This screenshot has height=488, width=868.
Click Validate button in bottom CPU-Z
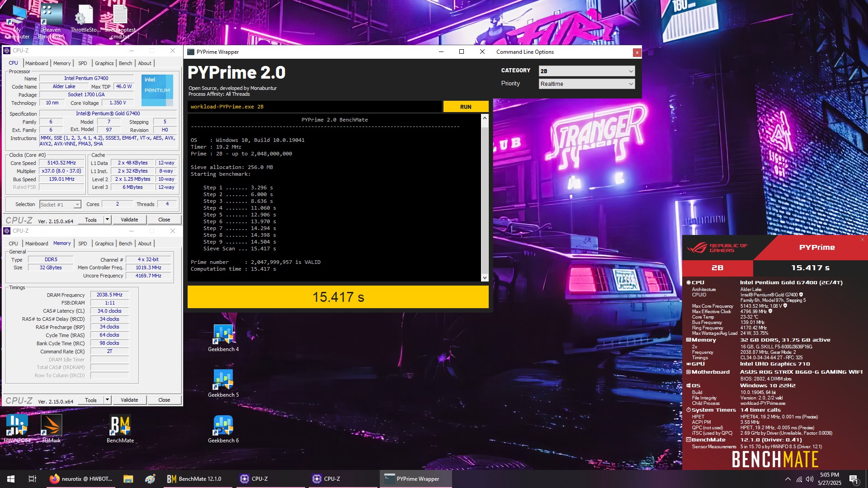pos(129,400)
